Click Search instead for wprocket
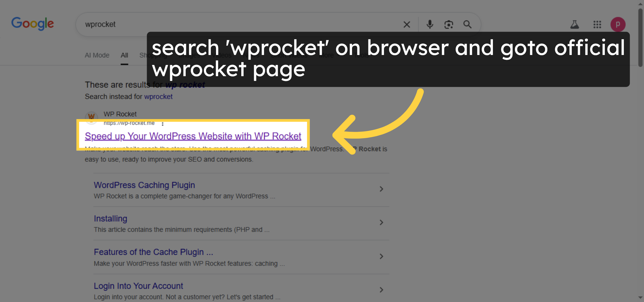Screen dimensions: 644x302 tap(158, 96)
